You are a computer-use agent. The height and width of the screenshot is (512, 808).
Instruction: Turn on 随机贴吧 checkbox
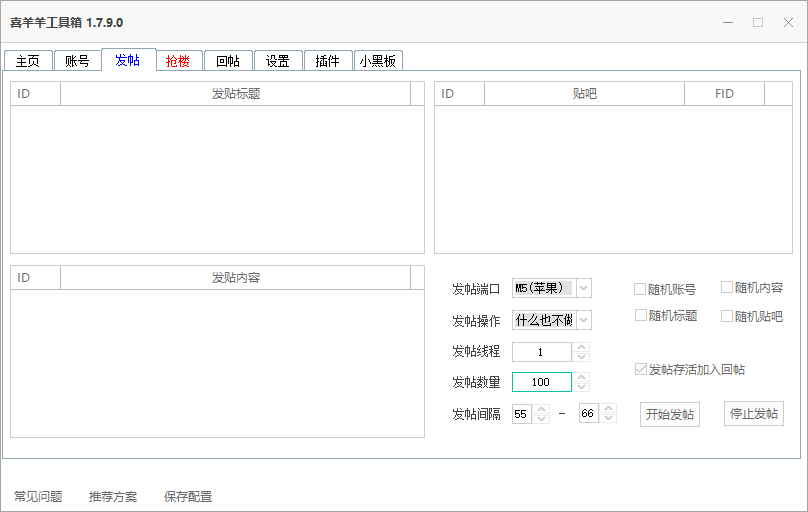(727, 316)
